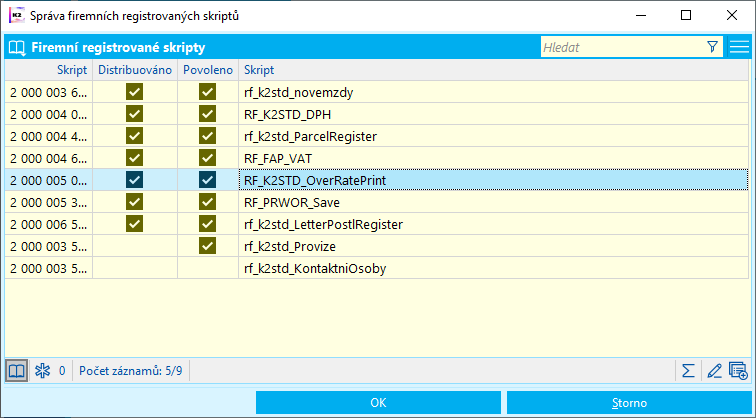Click the pencil edit icon
Viewport: 756px width, 418px height.
pos(714,371)
